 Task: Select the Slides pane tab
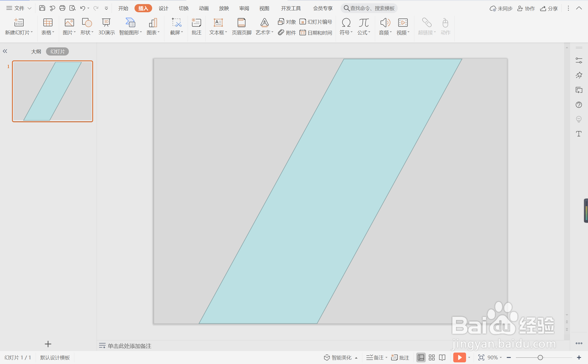(57, 51)
